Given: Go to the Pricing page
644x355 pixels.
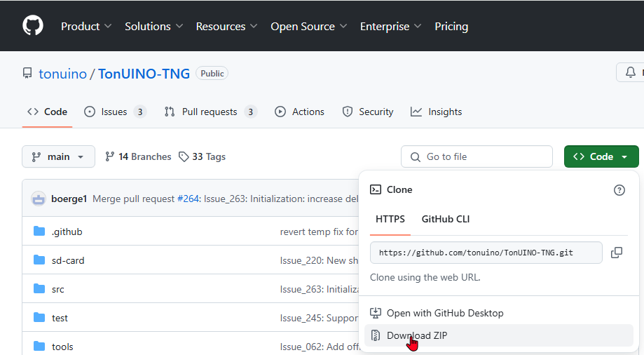Looking at the screenshot, I should tap(451, 27).
